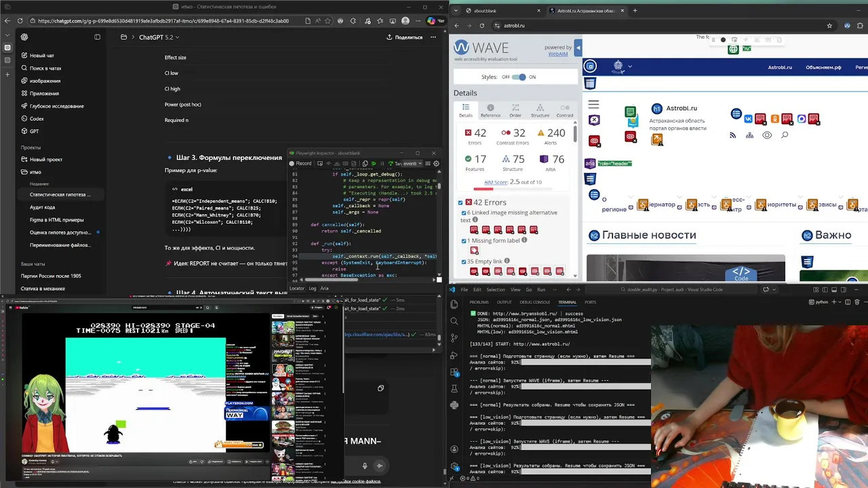Screen dimensions: 868x488
Task: Click the magnifier search icon on Astrobl.ru
Action: (785, 136)
